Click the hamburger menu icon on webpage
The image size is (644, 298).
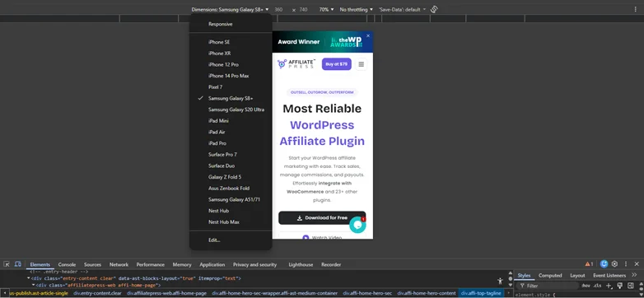[x=361, y=64]
